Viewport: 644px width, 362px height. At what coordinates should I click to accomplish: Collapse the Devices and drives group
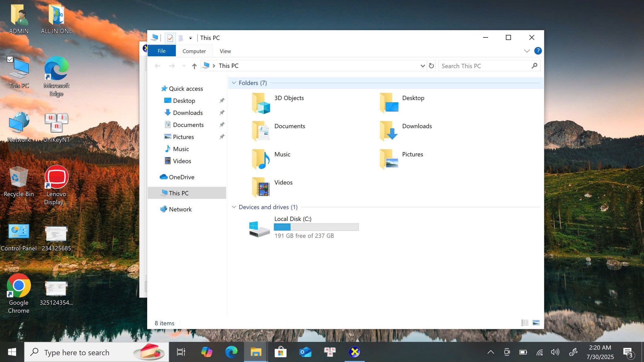click(234, 207)
